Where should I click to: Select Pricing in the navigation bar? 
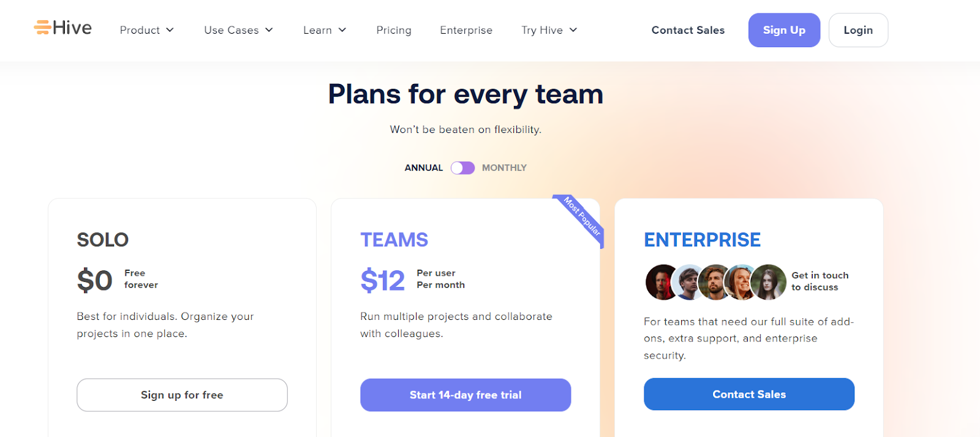coord(393,29)
